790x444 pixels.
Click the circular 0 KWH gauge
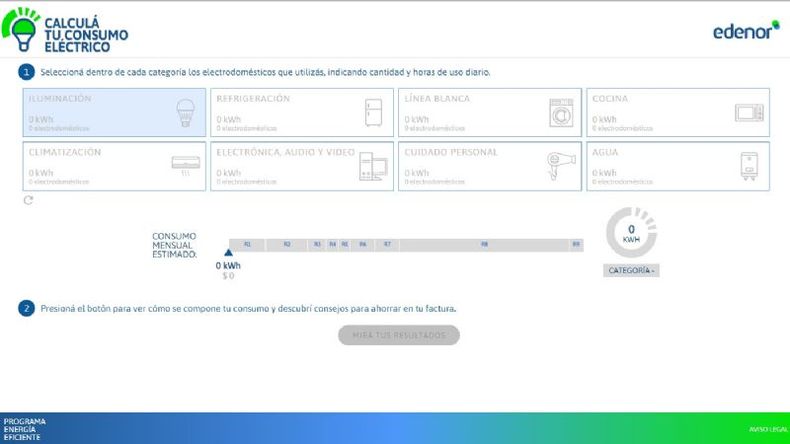[x=631, y=232]
